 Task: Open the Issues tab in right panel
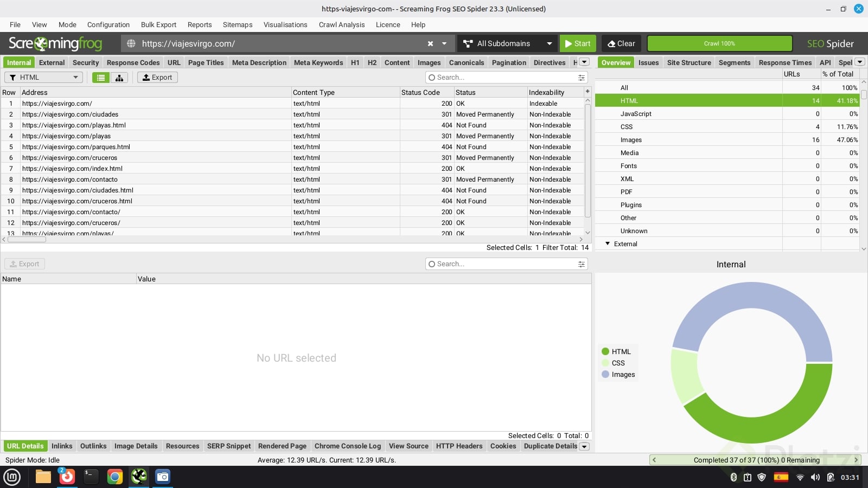coord(648,62)
